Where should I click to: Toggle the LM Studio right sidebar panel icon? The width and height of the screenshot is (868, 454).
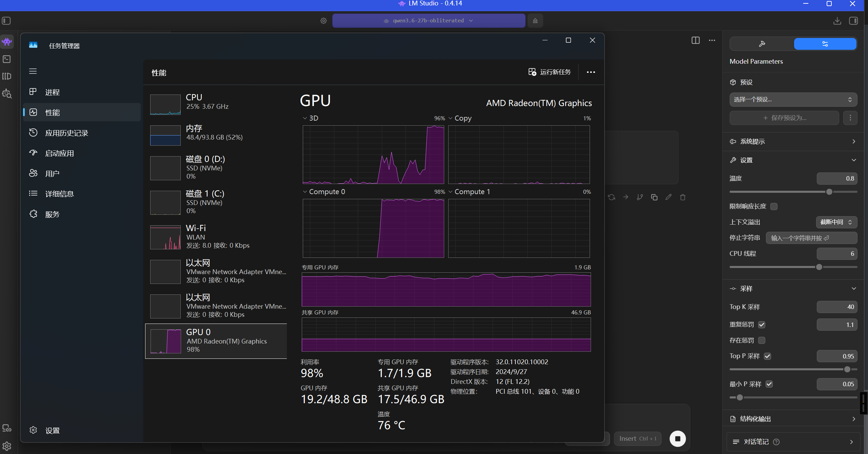[853, 21]
